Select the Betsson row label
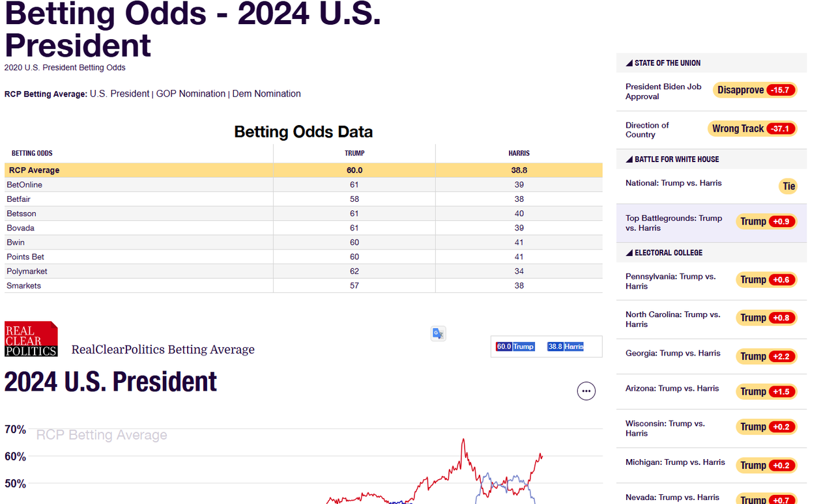The height and width of the screenshot is (504, 834). tap(22, 214)
